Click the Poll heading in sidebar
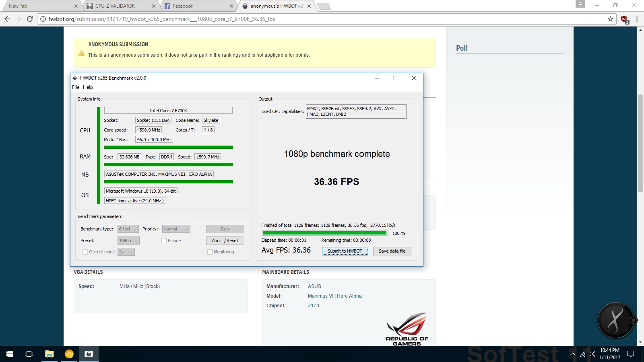 coord(462,48)
